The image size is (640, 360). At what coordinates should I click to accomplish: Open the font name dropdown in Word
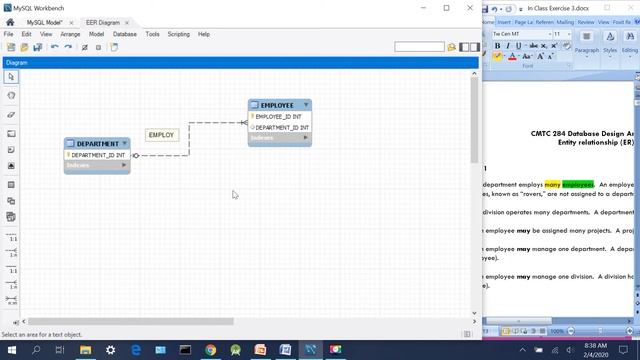tap(549, 34)
